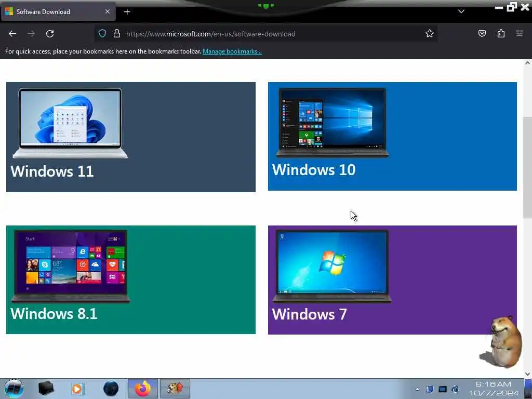The height and width of the screenshot is (399, 532).
Task: Click the scrollbar down arrow
Action: (527, 374)
